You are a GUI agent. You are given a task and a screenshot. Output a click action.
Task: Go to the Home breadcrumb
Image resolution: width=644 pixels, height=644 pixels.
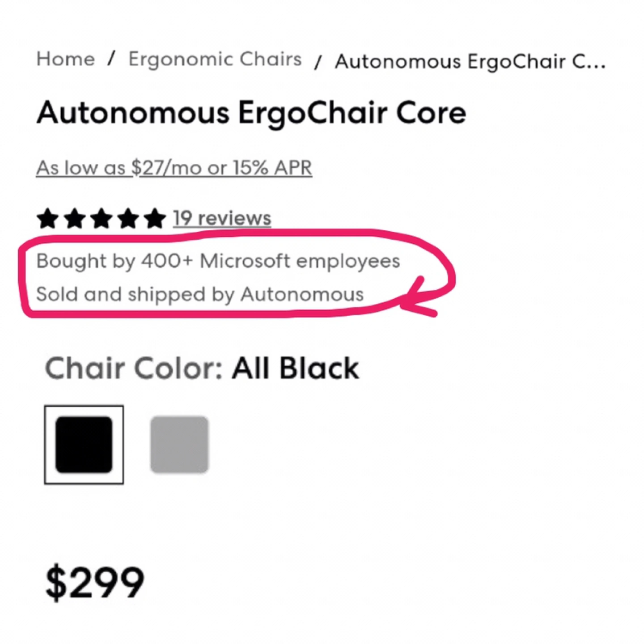tap(66, 59)
